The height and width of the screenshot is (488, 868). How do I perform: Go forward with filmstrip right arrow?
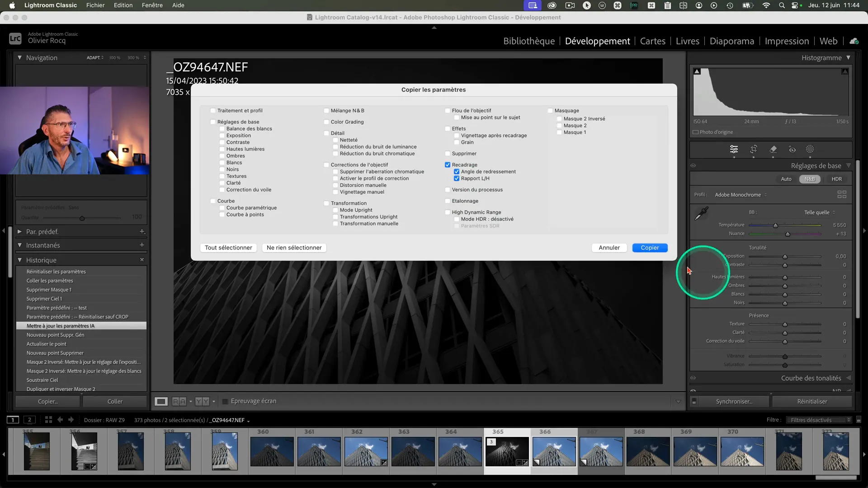click(71, 420)
